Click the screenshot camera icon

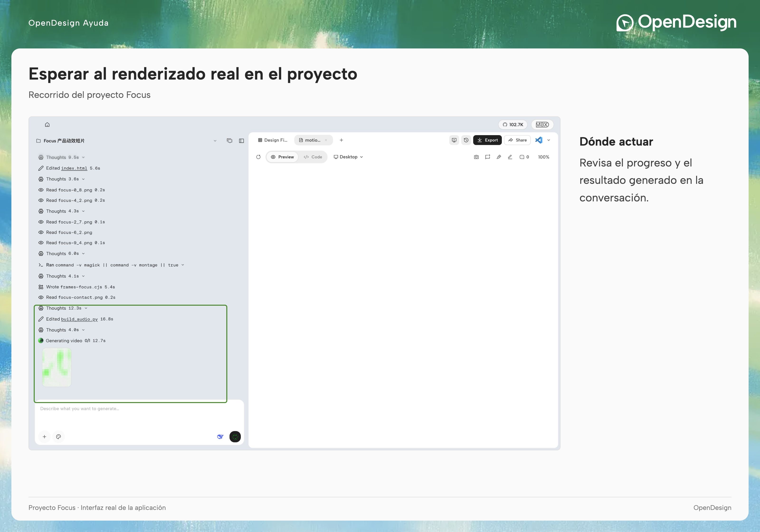point(476,157)
